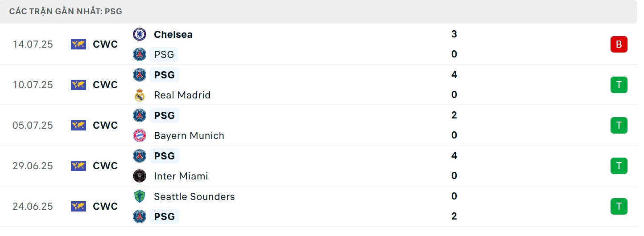Click the red B loss badge

click(x=619, y=45)
